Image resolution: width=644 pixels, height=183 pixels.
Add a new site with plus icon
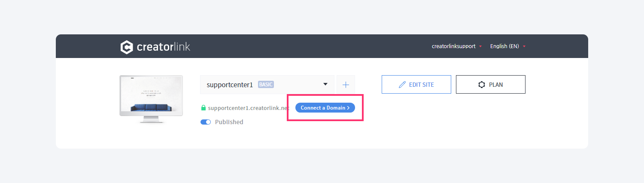point(346,85)
